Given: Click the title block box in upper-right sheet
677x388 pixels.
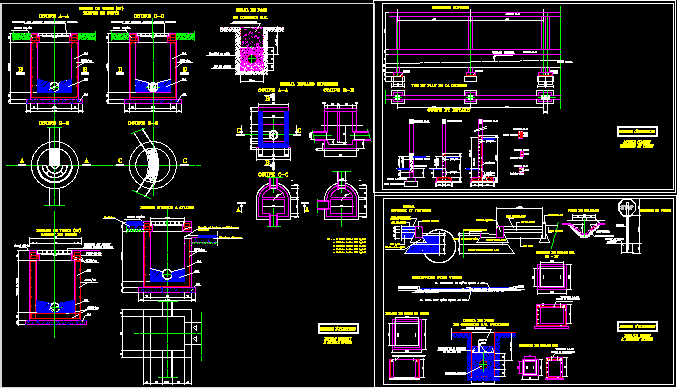Looking at the screenshot, I should [x=637, y=132].
